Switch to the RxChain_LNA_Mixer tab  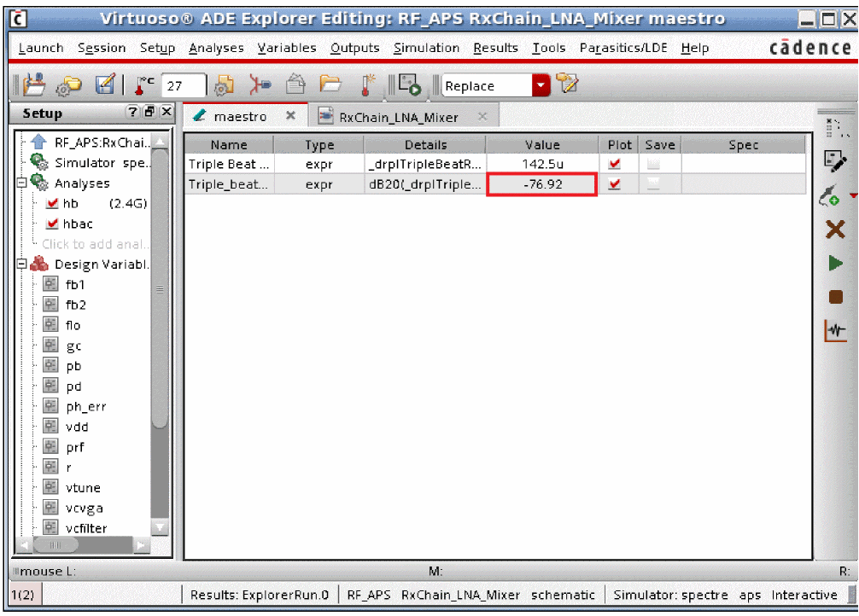[398, 117]
